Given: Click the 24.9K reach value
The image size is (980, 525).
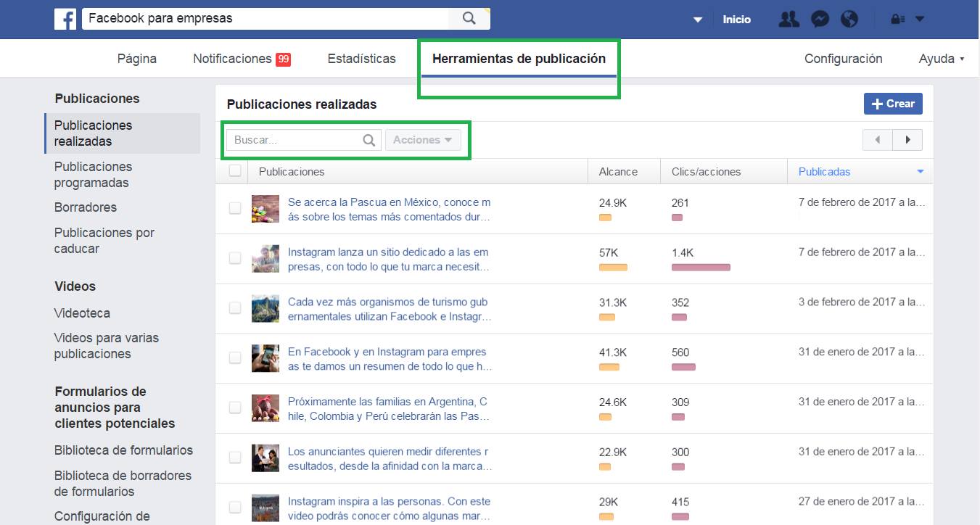Looking at the screenshot, I should [613, 203].
